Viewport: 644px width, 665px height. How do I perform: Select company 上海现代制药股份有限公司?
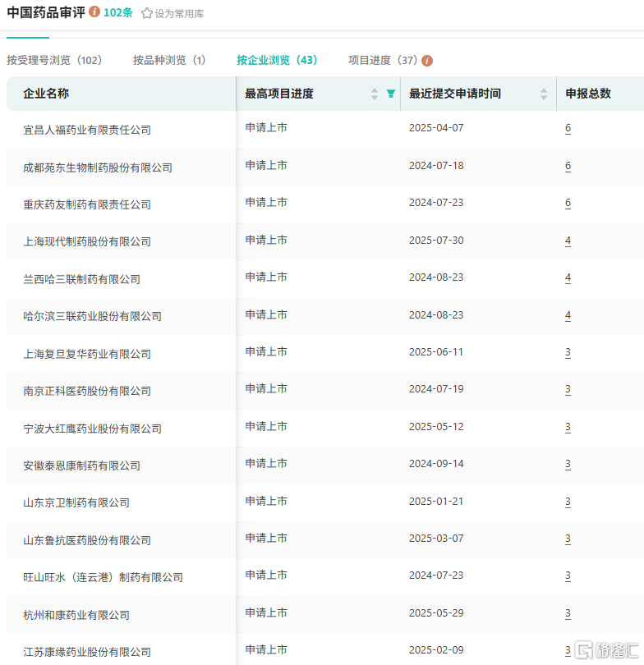(87, 241)
